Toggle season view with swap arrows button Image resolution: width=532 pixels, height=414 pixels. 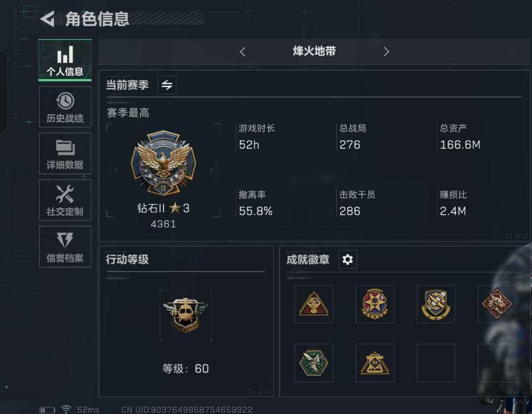tap(167, 85)
